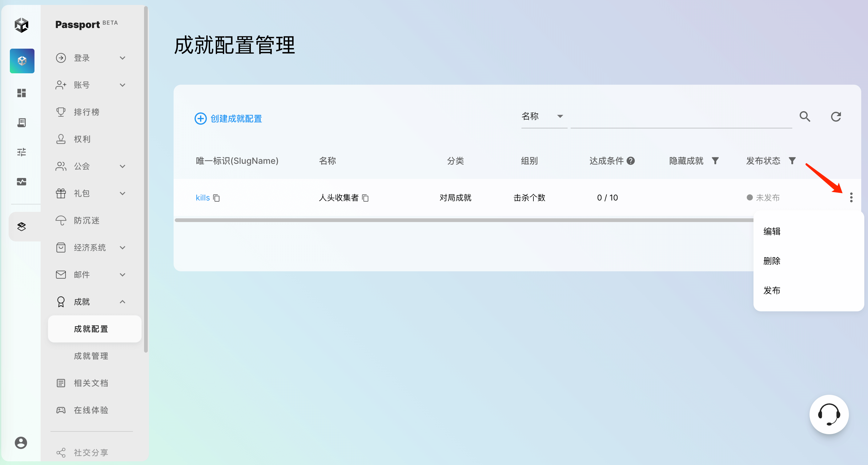Open the three-dot row actions menu

[851, 198]
